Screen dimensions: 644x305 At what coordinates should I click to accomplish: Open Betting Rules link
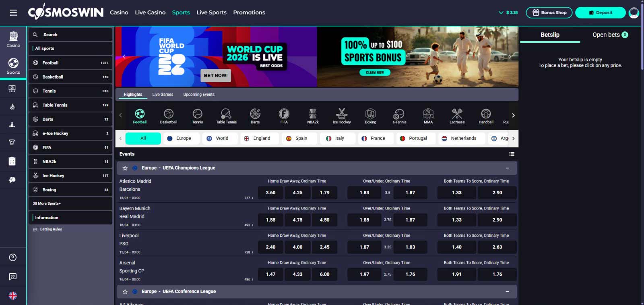pos(47,229)
